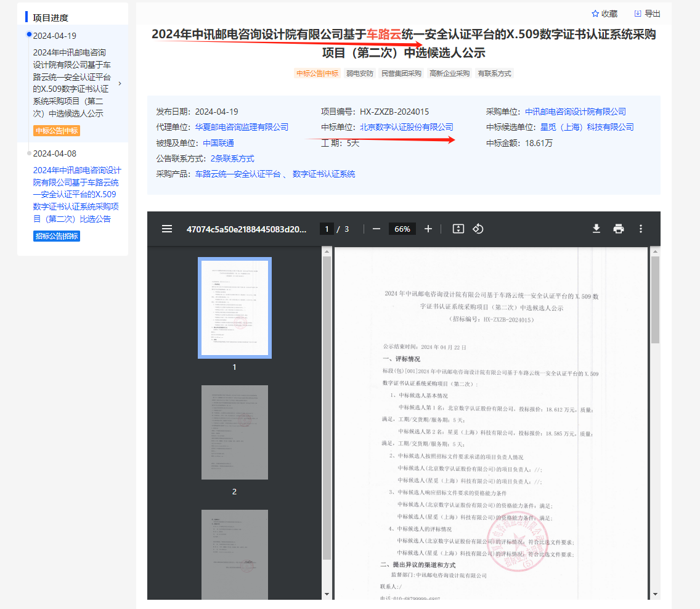Screen dimensions: 700x609
Task: Click the PDF page vertical scrollbar thumb
Action: [x=656, y=299]
